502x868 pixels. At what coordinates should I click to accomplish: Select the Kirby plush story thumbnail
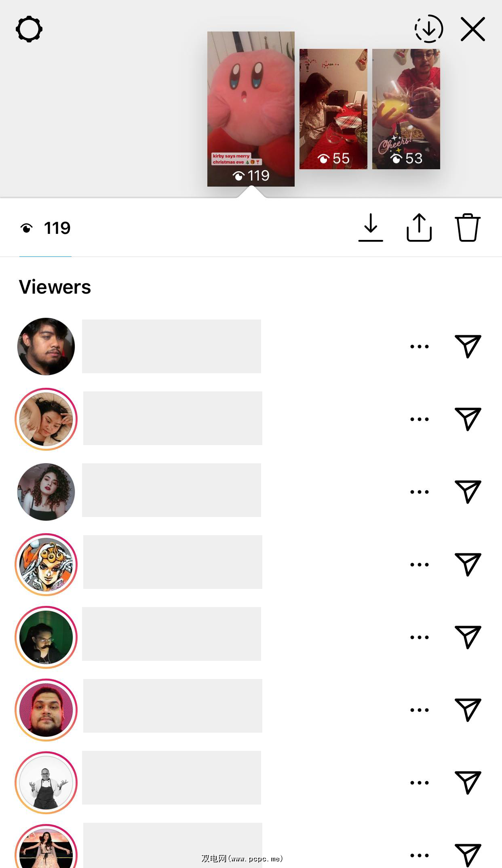[x=251, y=109]
